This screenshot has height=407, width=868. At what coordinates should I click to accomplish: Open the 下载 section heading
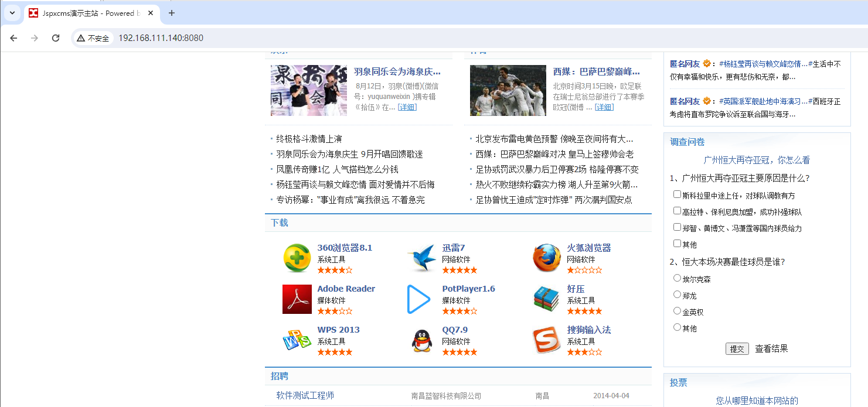tap(280, 223)
